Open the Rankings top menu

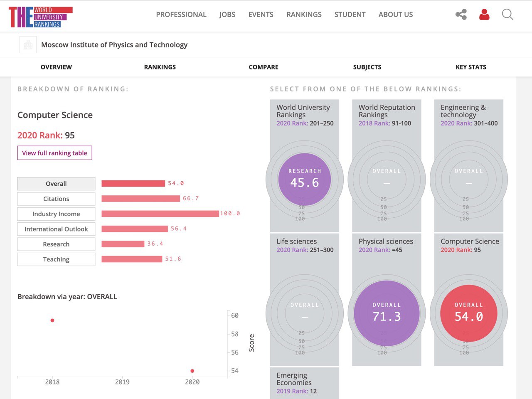(x=304, y=15)
